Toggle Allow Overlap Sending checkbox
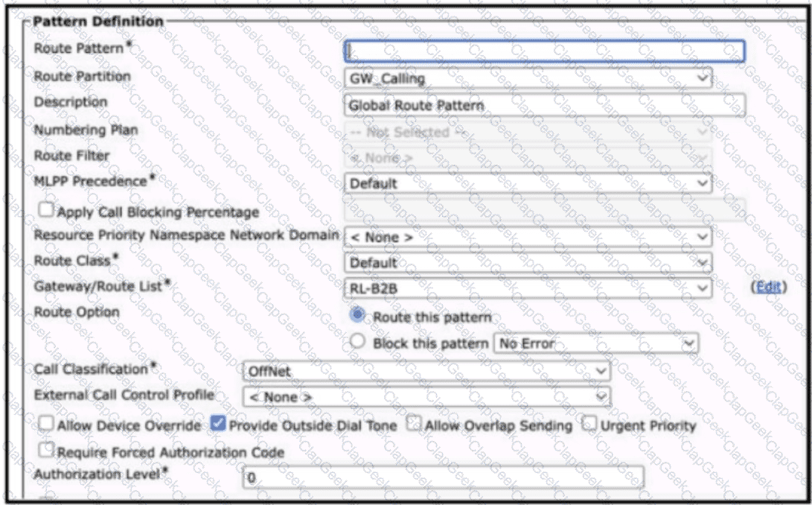This screenshot has height=505, width=812. point(412,425)
